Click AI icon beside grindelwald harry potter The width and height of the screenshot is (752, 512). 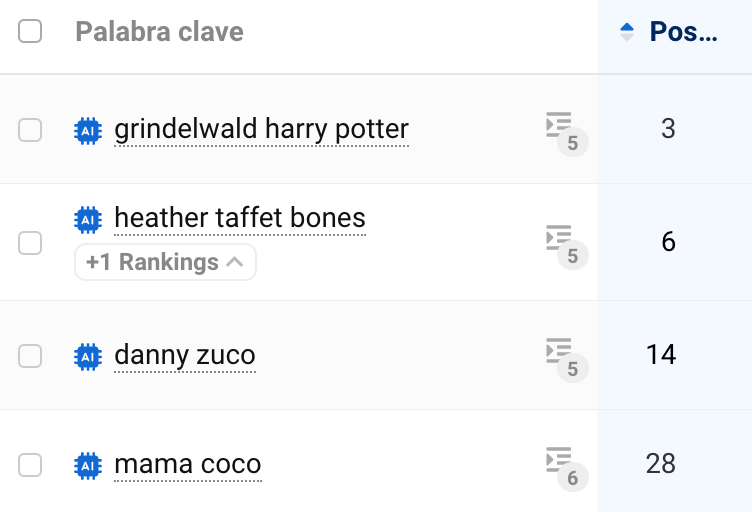click(88, 129)
